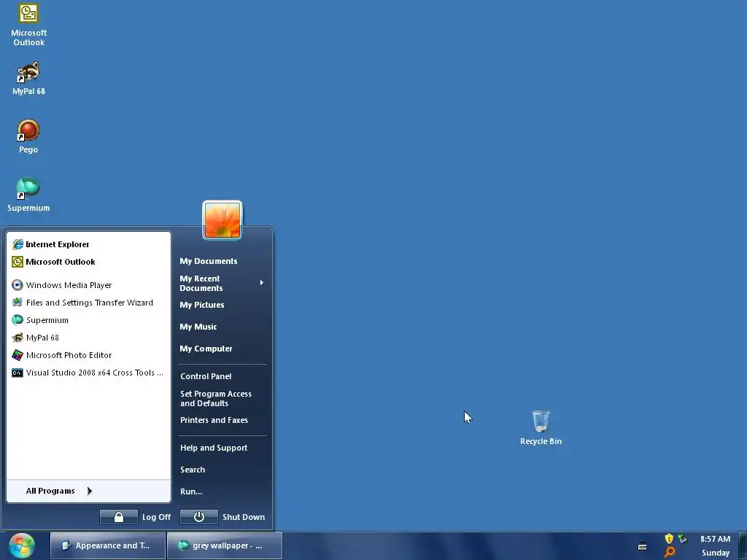The image size is (747, 560).
Task: Open My Computer
Action: tap(206, 349)
